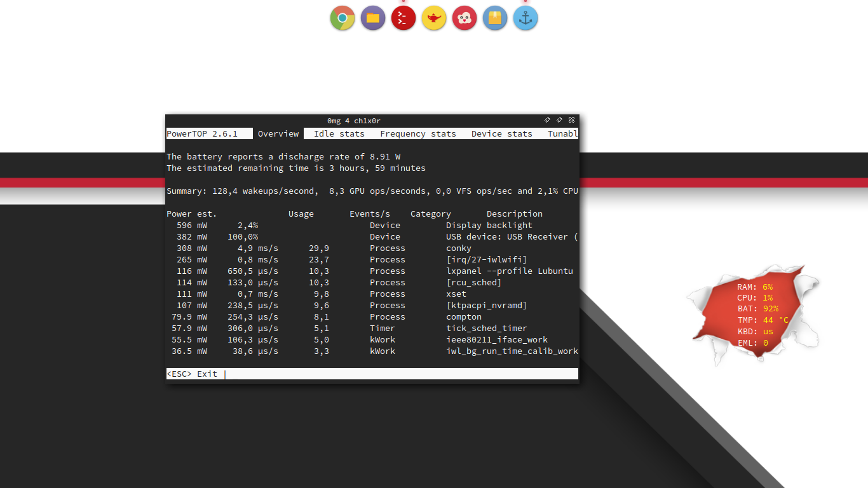Open the Device stats tab
The height and width of the screenshot is (488, 868).
(x=502, y=133)
